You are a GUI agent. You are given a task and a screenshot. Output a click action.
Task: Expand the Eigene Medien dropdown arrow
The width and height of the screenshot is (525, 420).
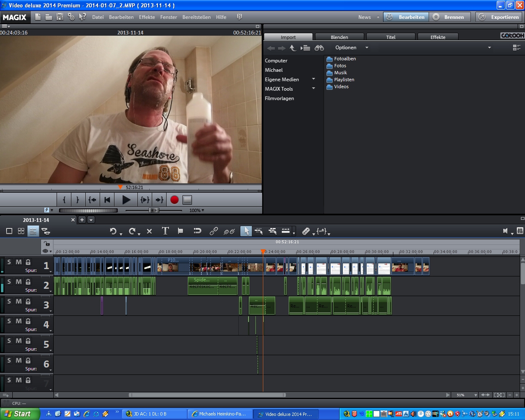click(x=314, y=79)
